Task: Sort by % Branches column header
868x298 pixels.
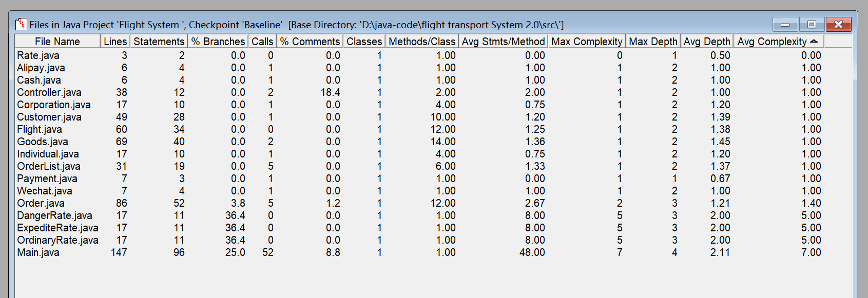Action: pos(218,42)
